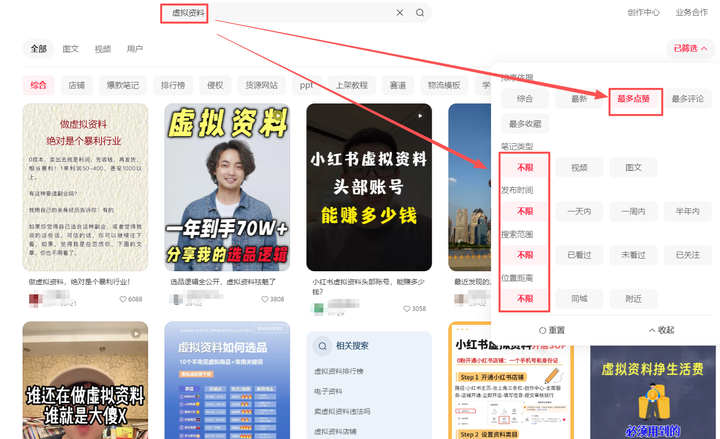Open 虚拟资料如何选品 note thumbnail
The width and height of the screenshot is (720, 439).
point(227,380)
